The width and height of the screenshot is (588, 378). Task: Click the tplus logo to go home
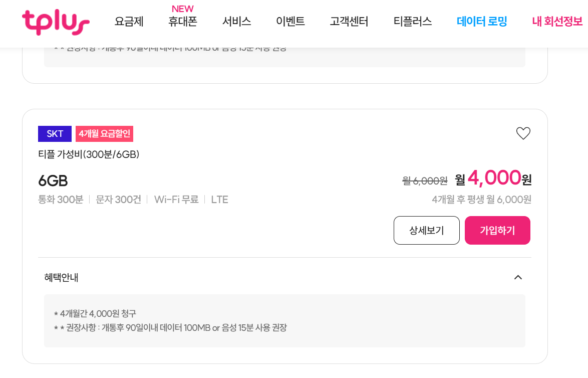point(55,23)
